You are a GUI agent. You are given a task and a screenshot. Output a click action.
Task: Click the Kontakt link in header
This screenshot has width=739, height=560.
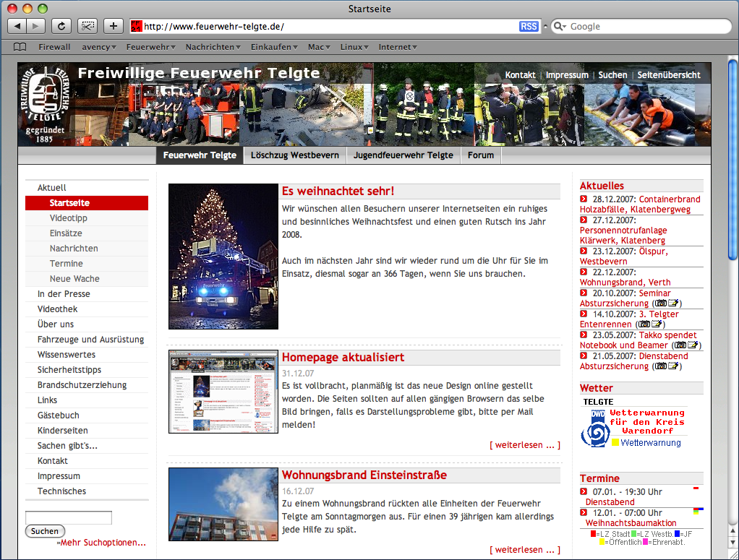click(x=521, y=75)
